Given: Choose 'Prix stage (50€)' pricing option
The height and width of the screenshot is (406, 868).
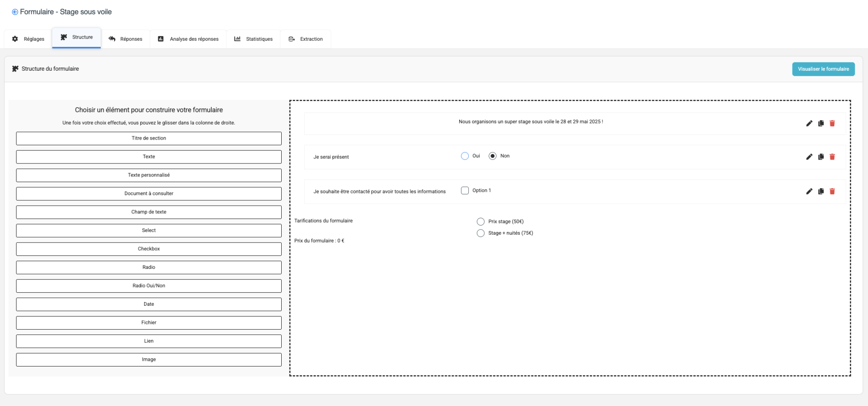Looking at the screenshot, I should tap(480, 222).
